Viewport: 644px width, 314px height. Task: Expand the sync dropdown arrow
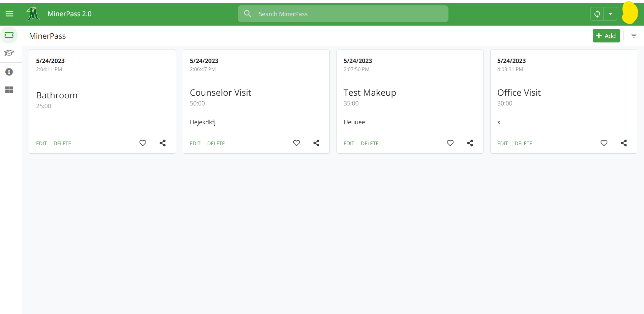[610, 14]
